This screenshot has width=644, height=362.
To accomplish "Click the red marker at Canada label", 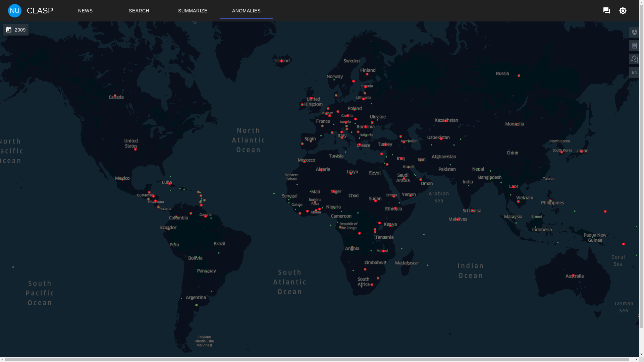I will pos(115,96).
